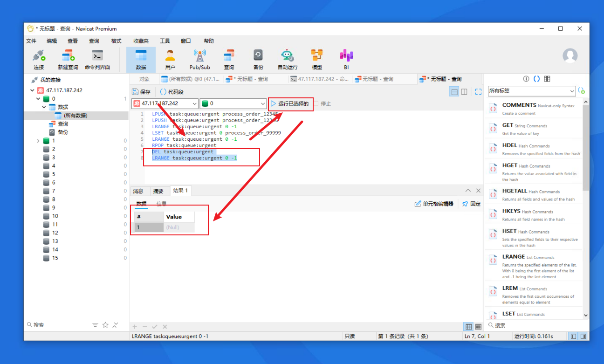Screen dimensions: 604x364
Task: Open the 工具 tools menu
Action: click(165, 41)
